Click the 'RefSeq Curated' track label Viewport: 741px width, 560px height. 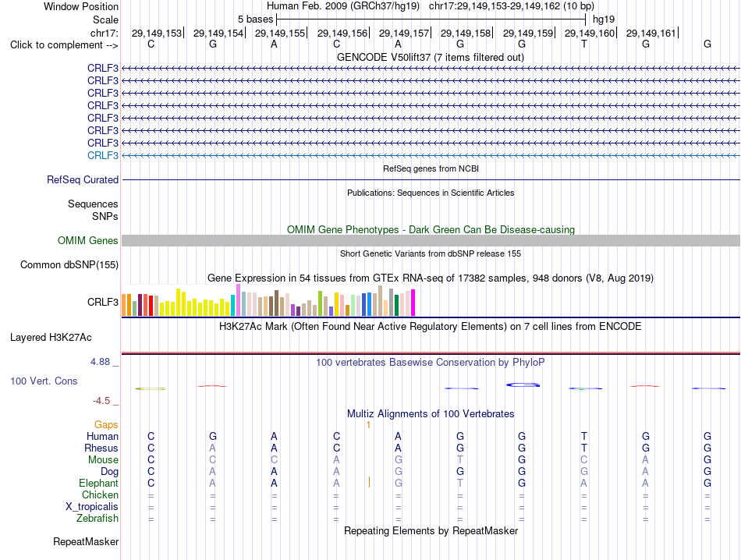[x=82, y=180]
